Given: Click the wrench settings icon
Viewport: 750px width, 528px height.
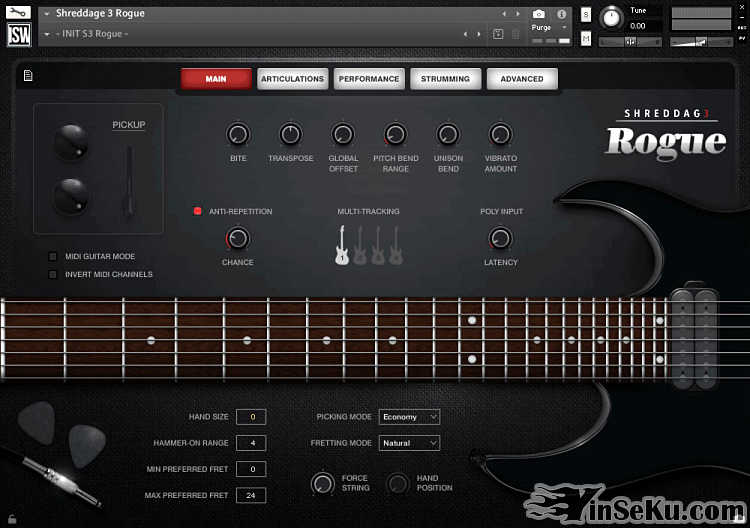Looking at the screenshot, I should pyautogui.click(x=19, y=11).
